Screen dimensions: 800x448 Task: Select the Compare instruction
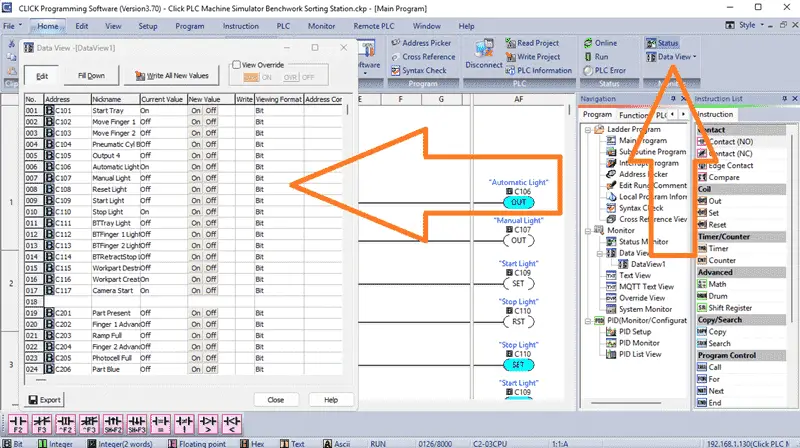click(x=718, y=177)
